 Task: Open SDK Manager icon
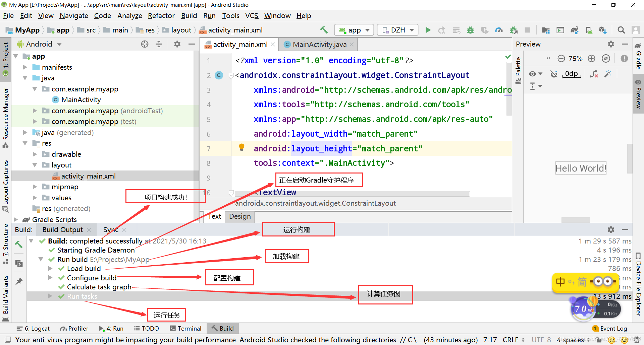click(x=603, y=30)
